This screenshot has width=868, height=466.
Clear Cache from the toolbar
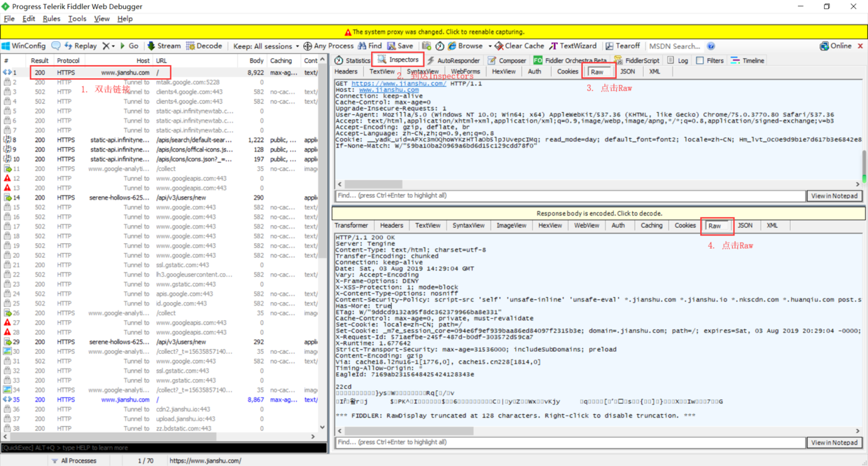click(519, 46)
